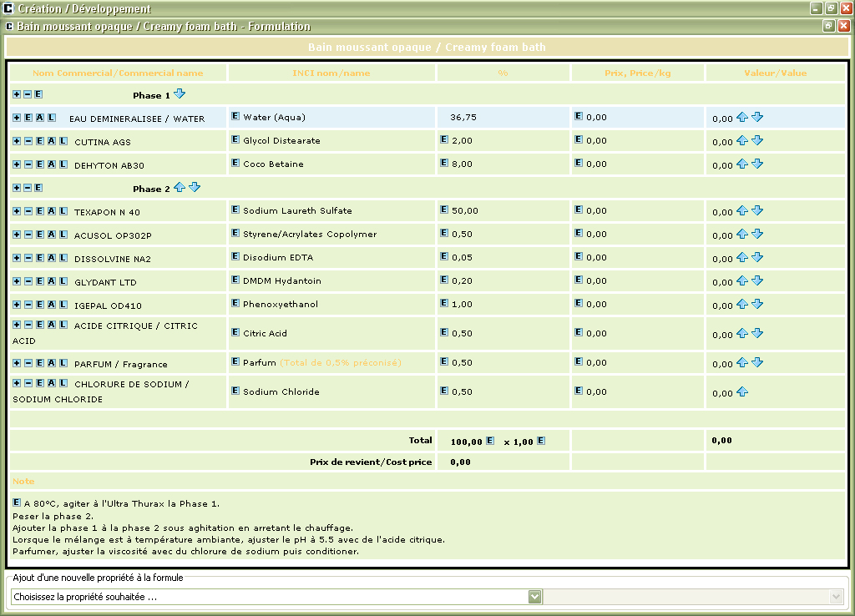The width and height of the screenshot is (855, 616).
Task: Click the plus icon on the ACIDE CITRIQUE row
Action: point(17,325)
